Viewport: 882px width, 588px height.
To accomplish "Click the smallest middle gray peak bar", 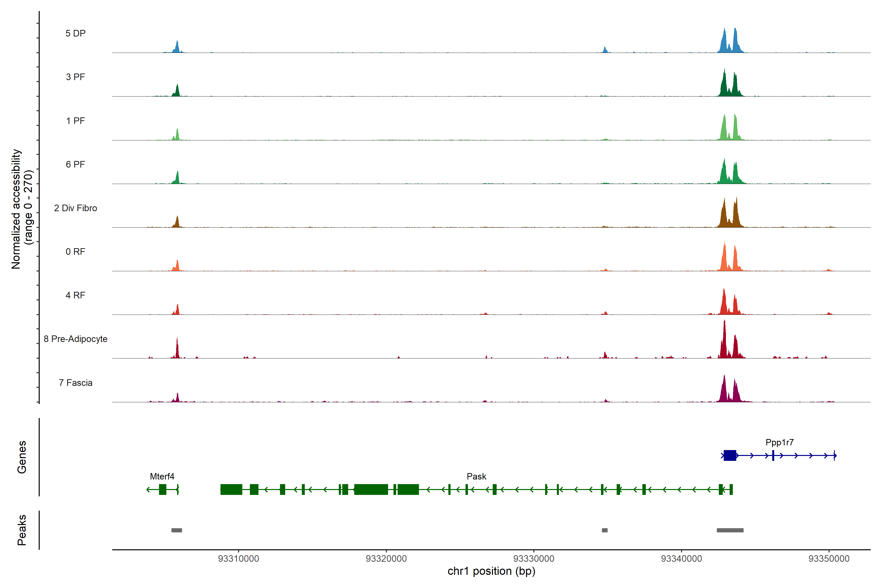I will point(604,530).
